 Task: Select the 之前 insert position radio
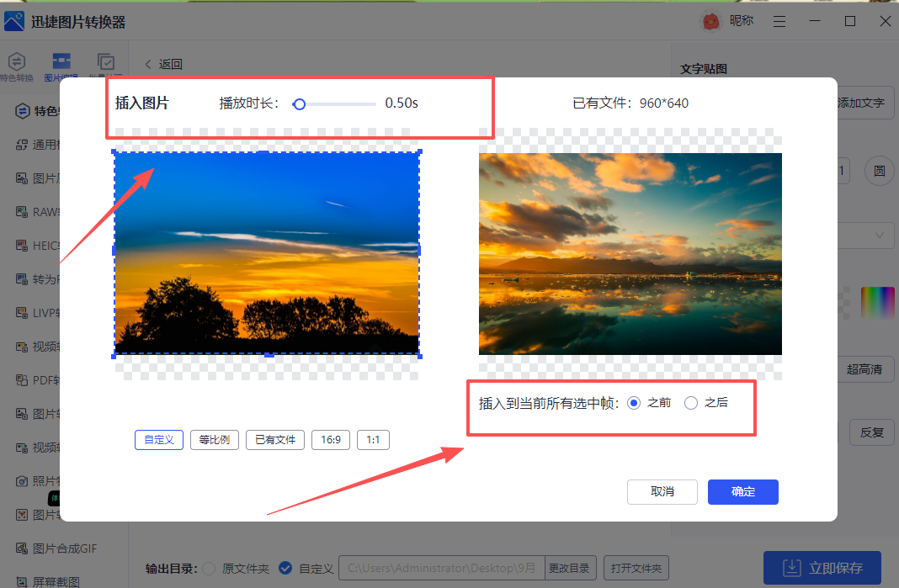click(635, 402)
